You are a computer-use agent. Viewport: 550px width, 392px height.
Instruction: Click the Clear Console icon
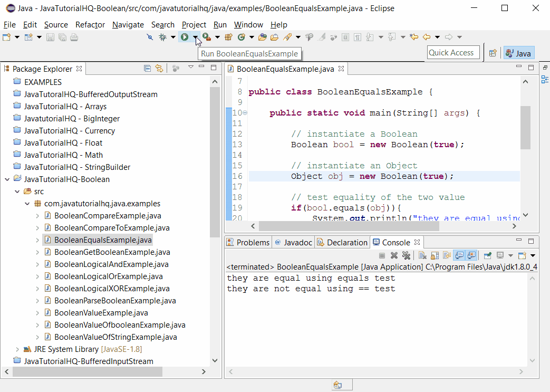click(422, 255)
